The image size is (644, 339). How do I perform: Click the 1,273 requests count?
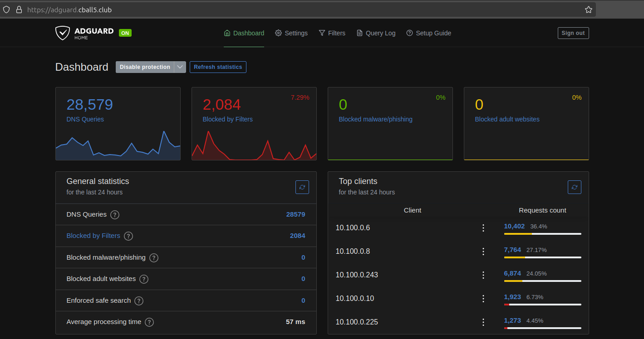(x=512, y=320)
